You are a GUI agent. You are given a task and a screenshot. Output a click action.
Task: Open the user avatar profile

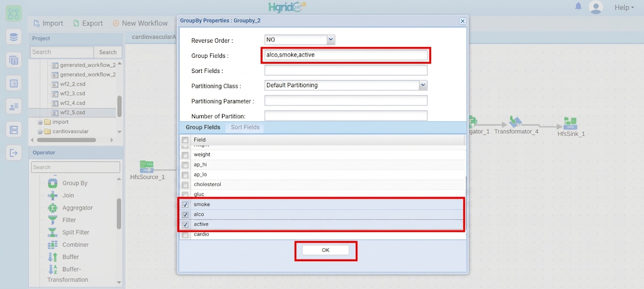(x=596, y=7)
